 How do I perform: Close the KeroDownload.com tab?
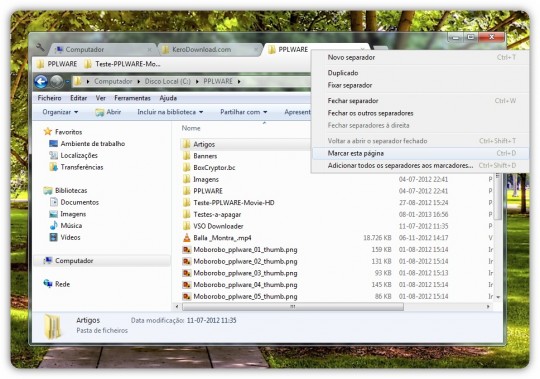(x=256, y=50)
